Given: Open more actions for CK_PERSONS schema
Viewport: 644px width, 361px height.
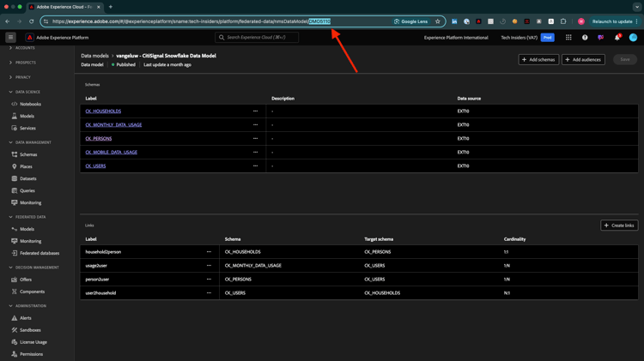Looking at the screenshot, I should (x=256, y=139).
